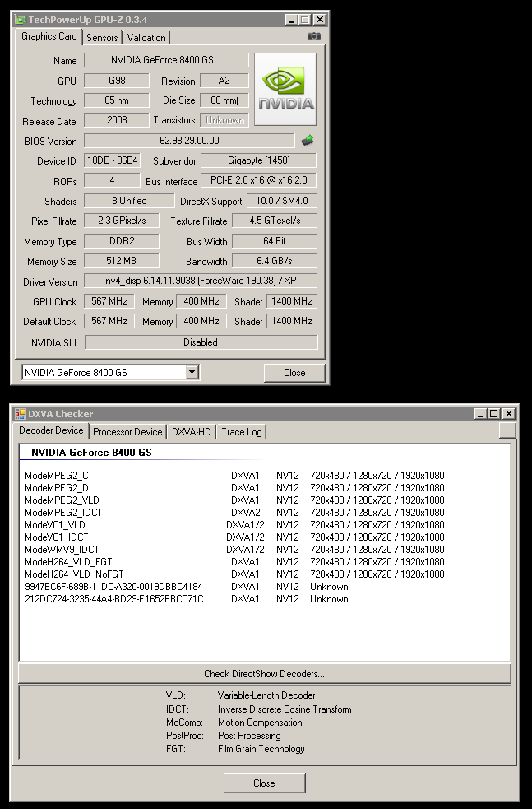532x809 pixels.
Task: Click the small button right of DXVA tabs
Action: (x=507, y=430)
